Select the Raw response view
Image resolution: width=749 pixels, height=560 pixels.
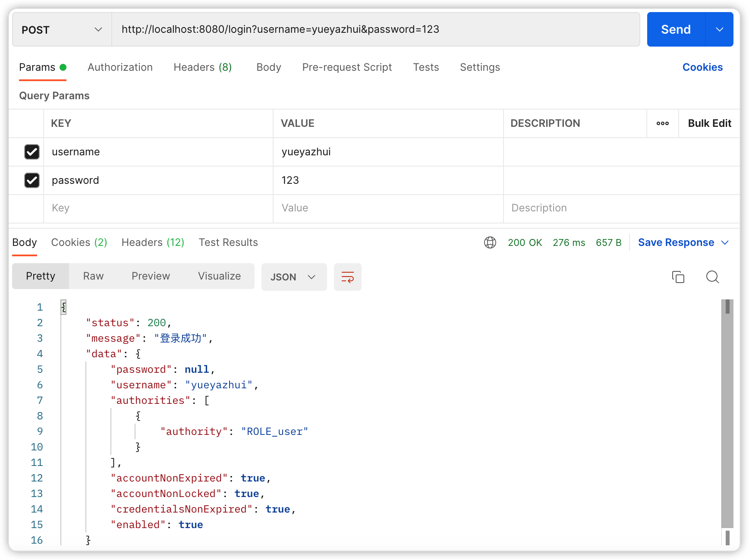[x=93, y=276]
